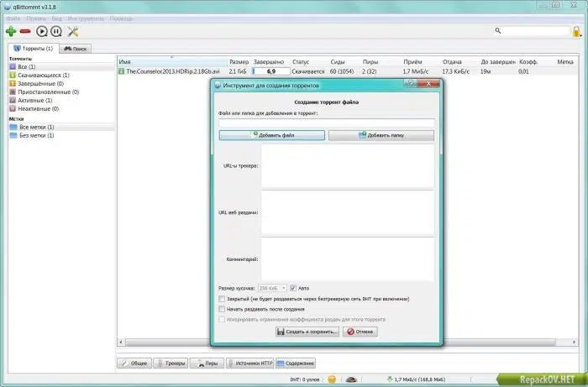Click the green plus add torrent icon

[x=11, y=31]
